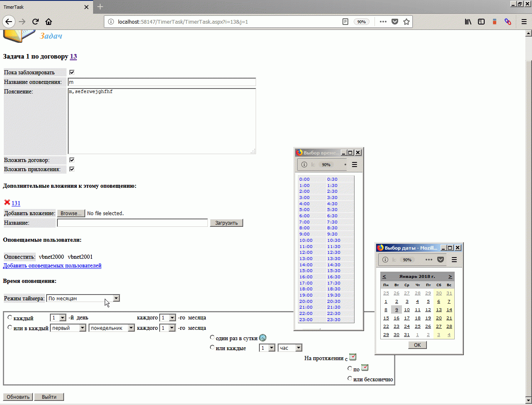532x405 pixels.
Task: Open the Library icon in the browser toolbar
Action: coord(468,22)
